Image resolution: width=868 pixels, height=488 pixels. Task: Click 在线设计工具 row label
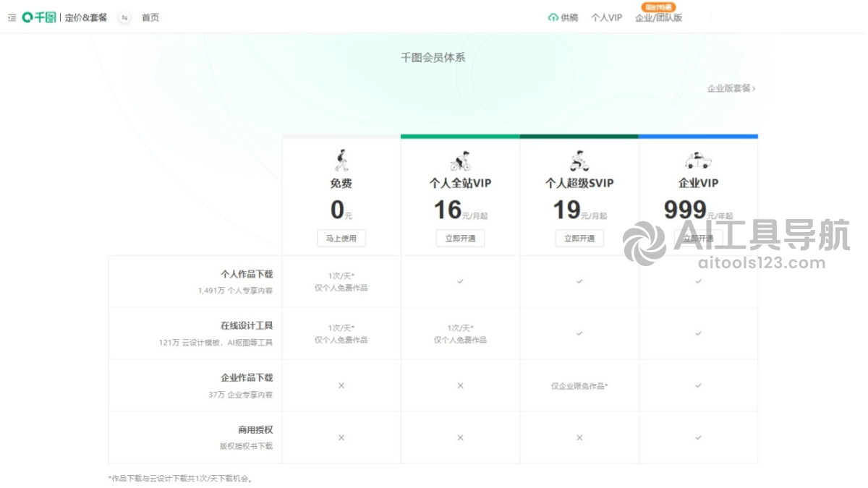click(247, 326)
